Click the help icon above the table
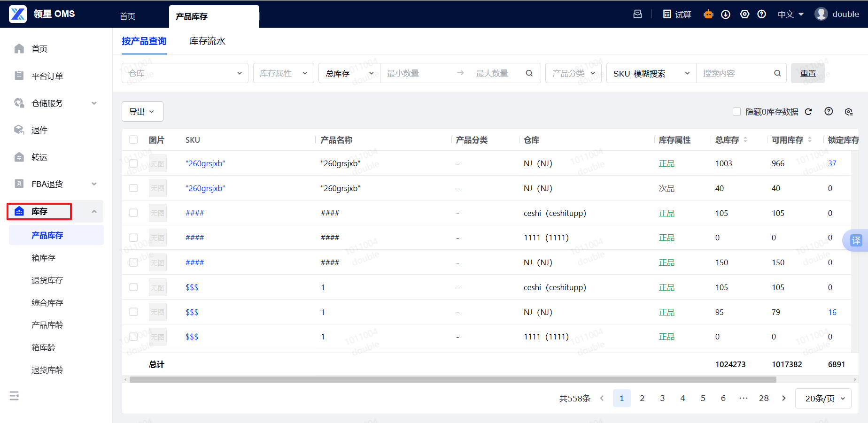 829,111
